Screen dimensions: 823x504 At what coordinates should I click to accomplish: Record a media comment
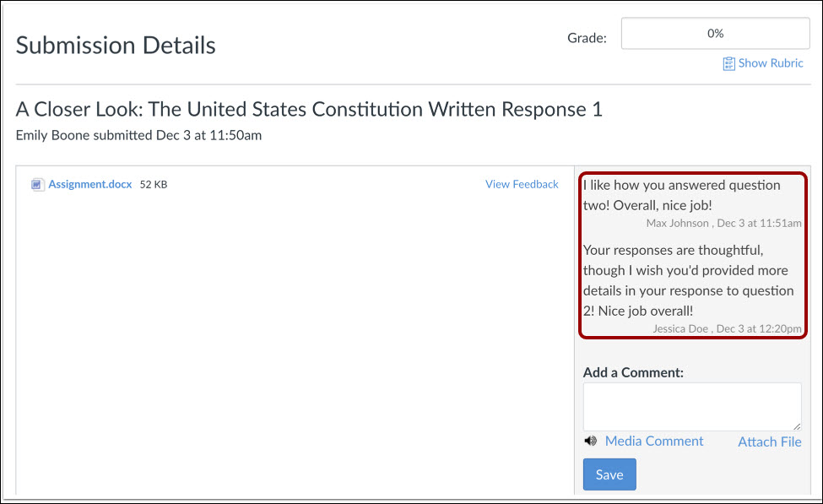(654, 441)
